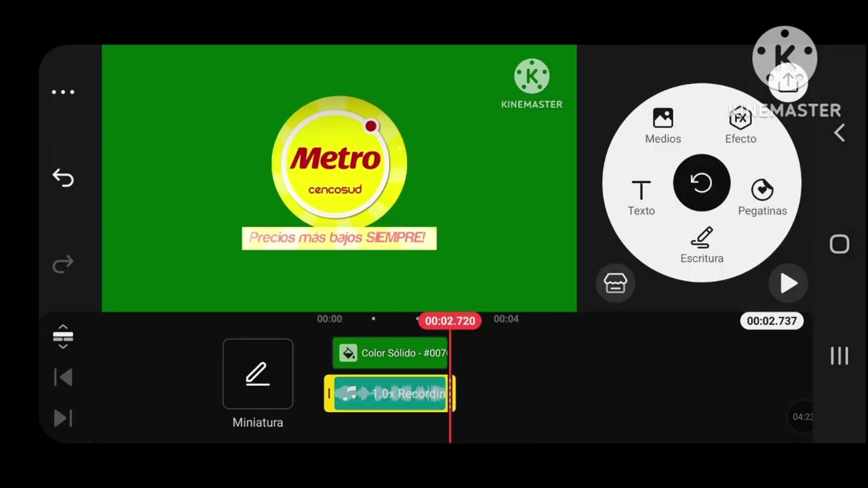This screenshot has height=488, width=868.
Task: Play the project preview
Action: click(788, 283)
